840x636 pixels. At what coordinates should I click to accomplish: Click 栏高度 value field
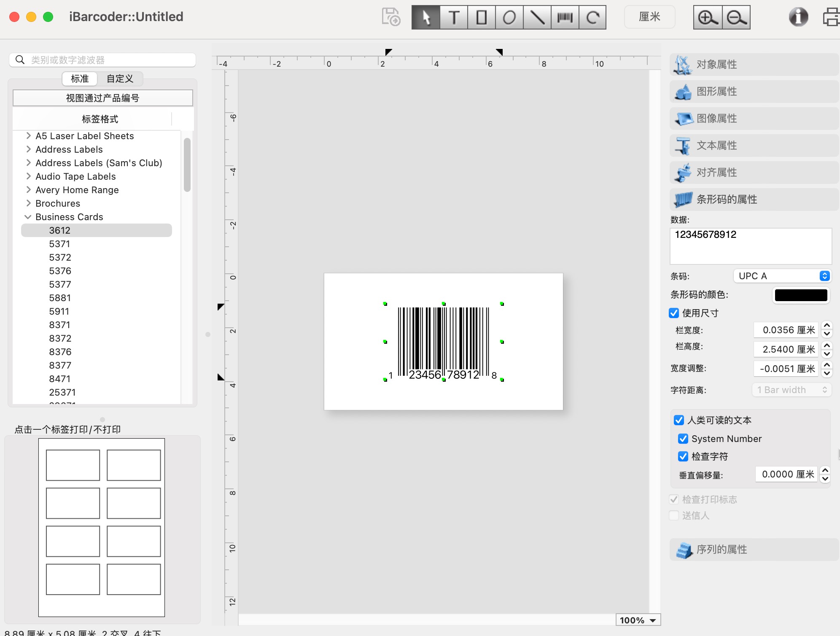[x=786, y=349]
